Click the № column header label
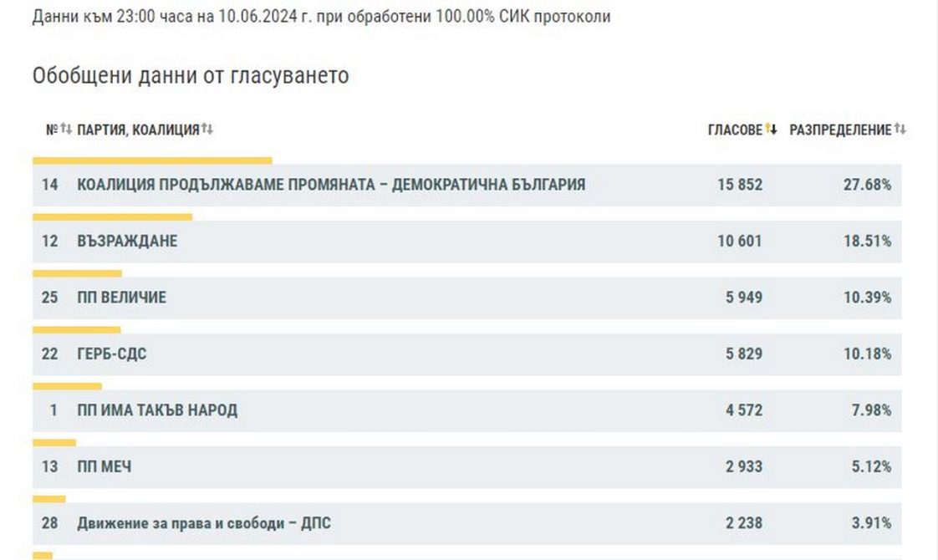 coord(51,130)
